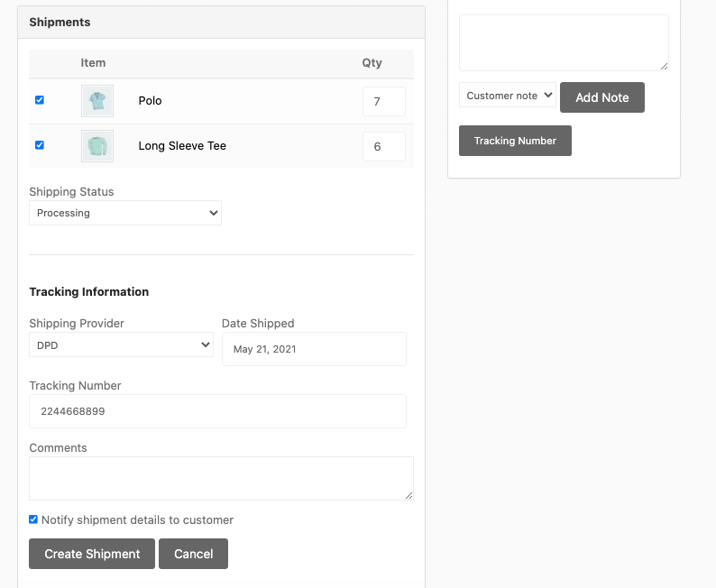This screenshot has height=588, width=716.
Task: Open the Polo product thumbnail
Action: click(x=97, y=101)
